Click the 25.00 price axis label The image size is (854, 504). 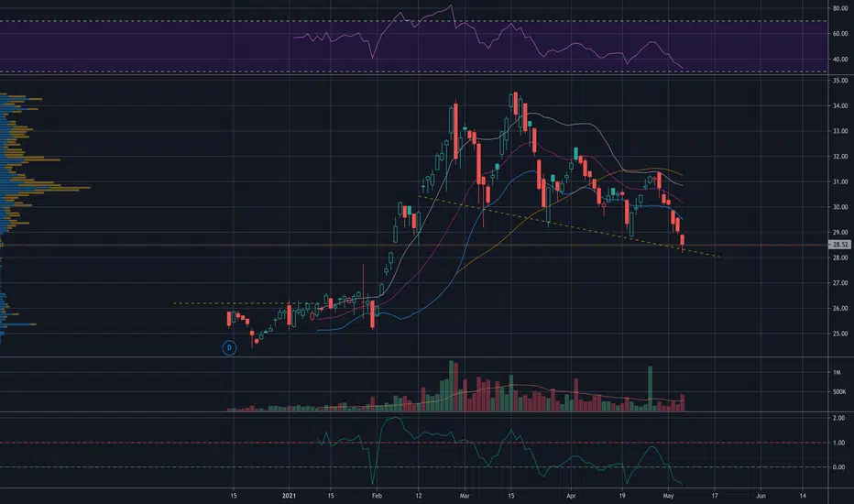pyautogui.click(x=840, y=334)
